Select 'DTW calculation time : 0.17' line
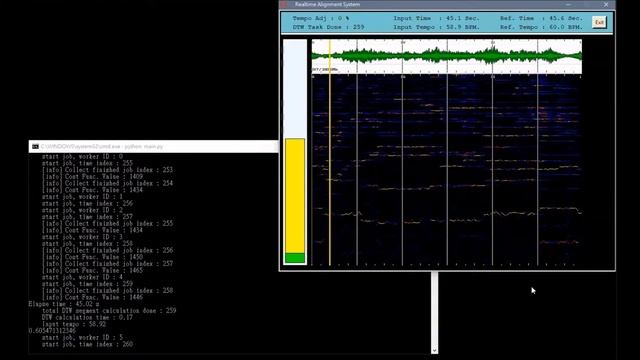The width and height of the screenshot is (640, 360). 87,317
